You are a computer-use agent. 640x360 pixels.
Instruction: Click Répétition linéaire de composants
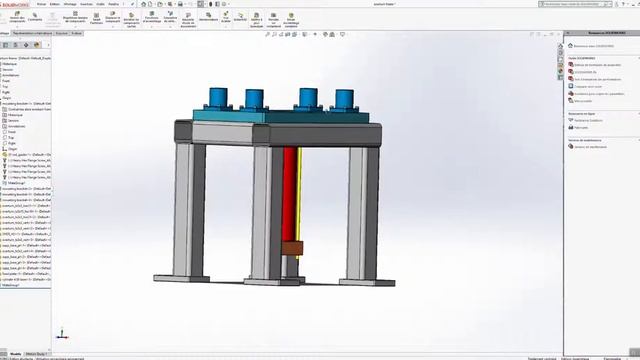tap(75, 17)
